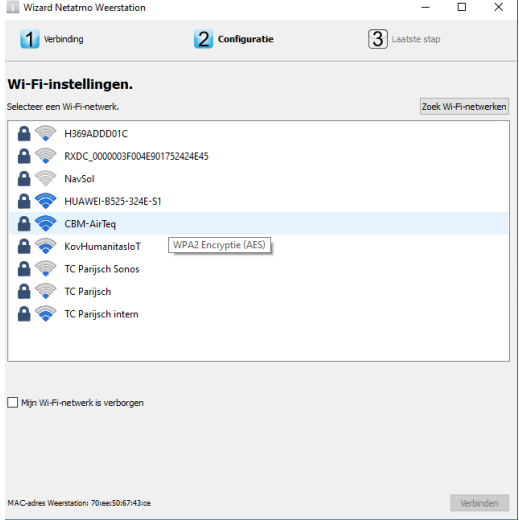This screenshot has width=519, height=520.
Task: Click the lock icon beside CBM-AirTeq
Action: 24,224
